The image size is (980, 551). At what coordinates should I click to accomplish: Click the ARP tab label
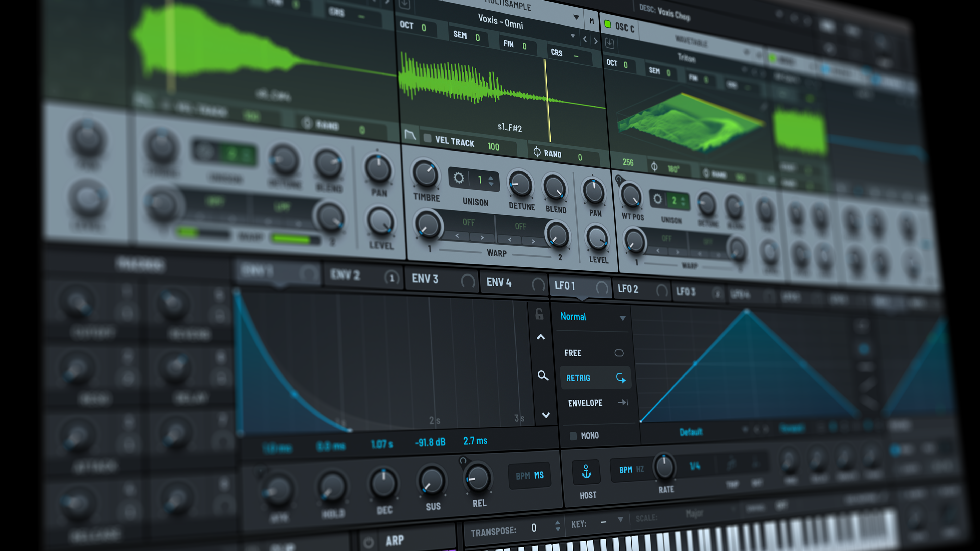[x=395, y=540]
